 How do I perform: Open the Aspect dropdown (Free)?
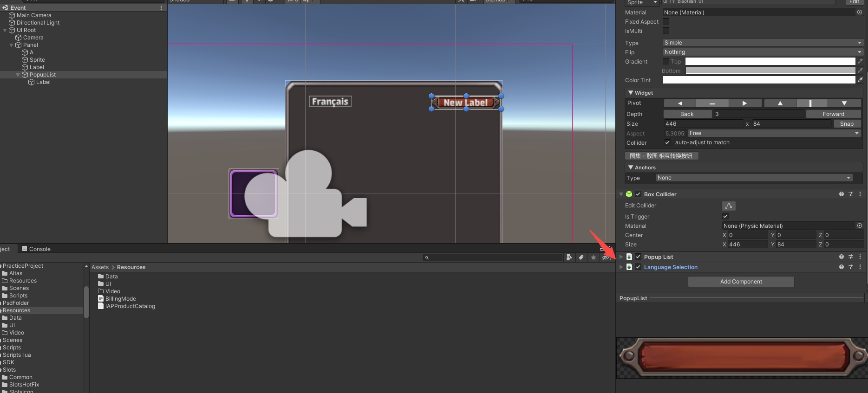(774, 133)
